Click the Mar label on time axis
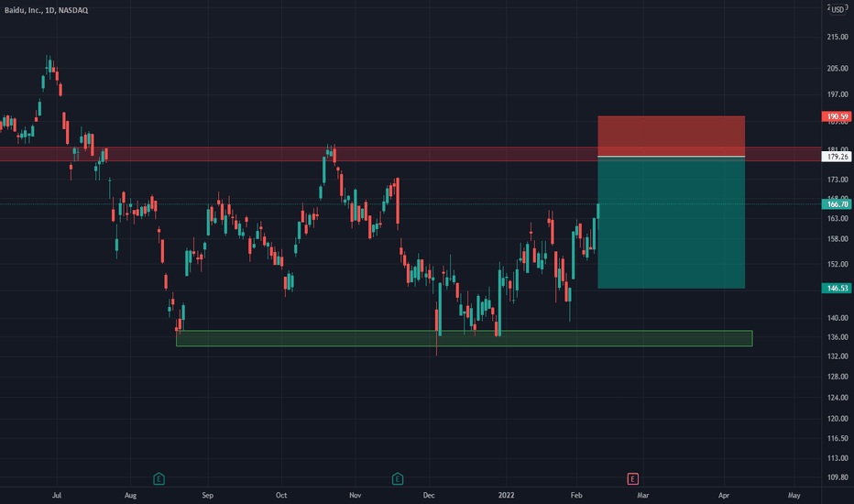Screen dimensions: 854x504 coord(642,495)
